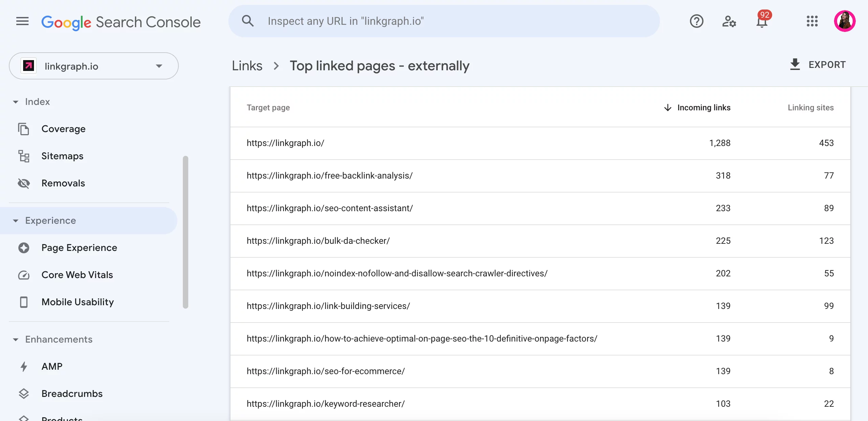The height and width of the screenshot is (421, 868).
Task: Click the Sitemaps report icon
Action: pyautogui.click(x=23, y=156)
